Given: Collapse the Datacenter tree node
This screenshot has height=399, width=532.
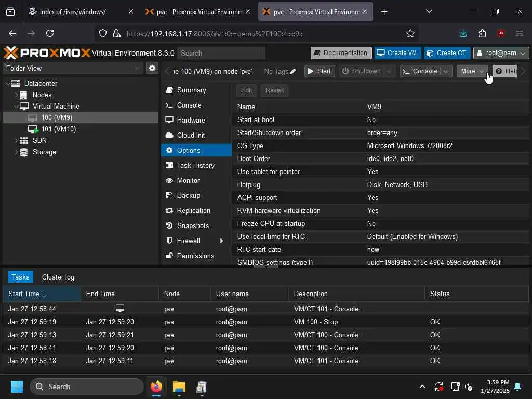Looking at the screenshot, I should pyautogui.click(x=8, y=84).
